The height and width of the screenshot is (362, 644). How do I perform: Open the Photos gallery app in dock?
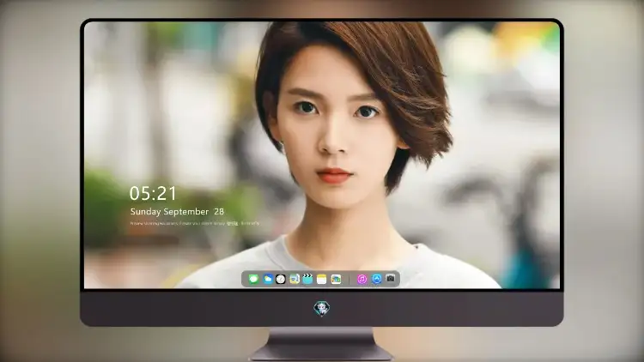coord(336,279)
